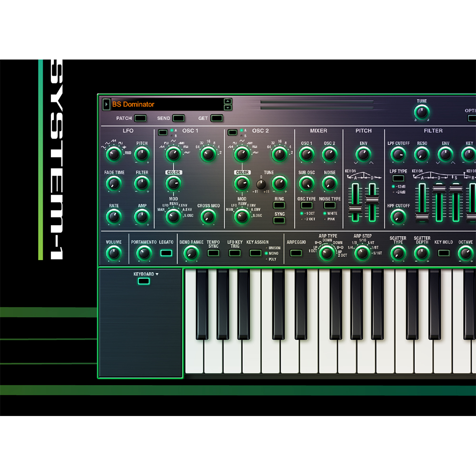
Task: Click the OSC 2 MOD source knob
Action: point(242,217)
